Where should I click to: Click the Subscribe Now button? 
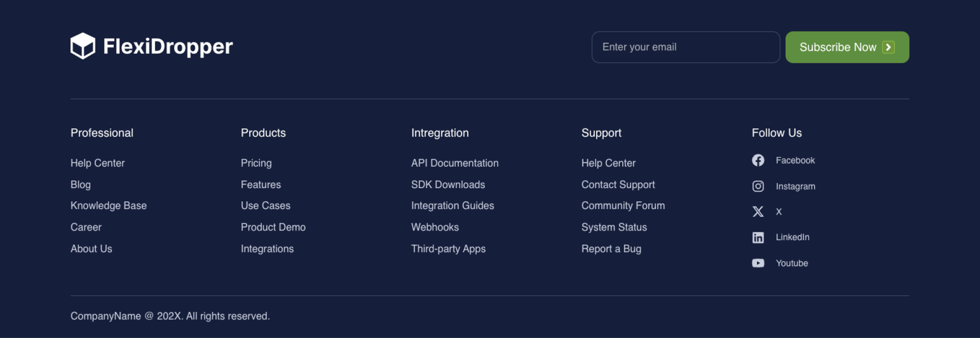coord(847,47)
